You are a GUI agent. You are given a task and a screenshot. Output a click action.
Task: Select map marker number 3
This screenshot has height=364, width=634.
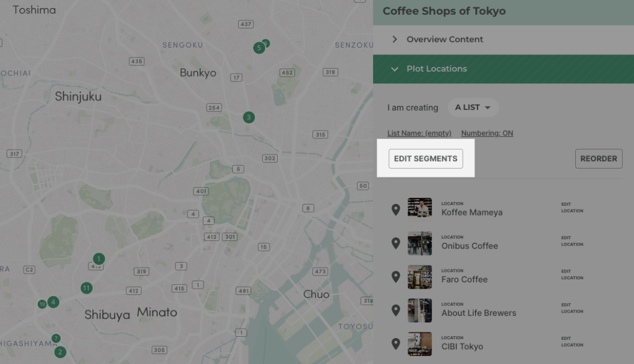(249, 117)
